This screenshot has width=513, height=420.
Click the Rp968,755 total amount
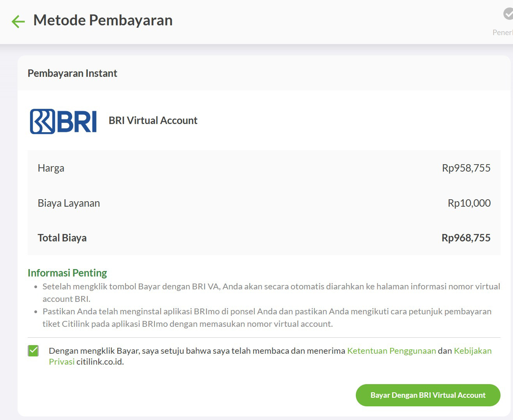pos(466,238)
